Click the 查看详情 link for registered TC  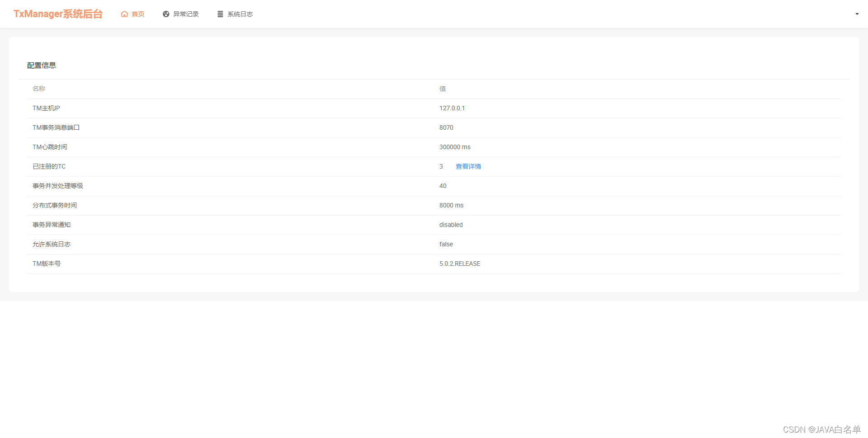click(468, 166)
